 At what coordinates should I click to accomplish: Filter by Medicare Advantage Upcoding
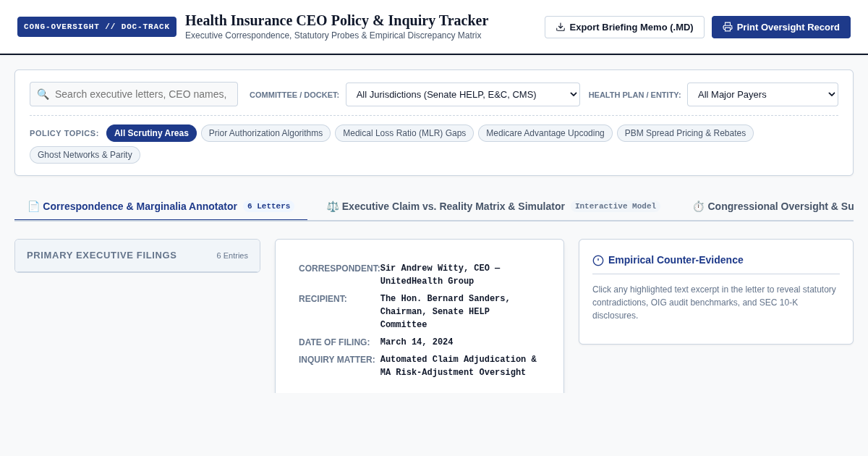[x=545, y=133]
